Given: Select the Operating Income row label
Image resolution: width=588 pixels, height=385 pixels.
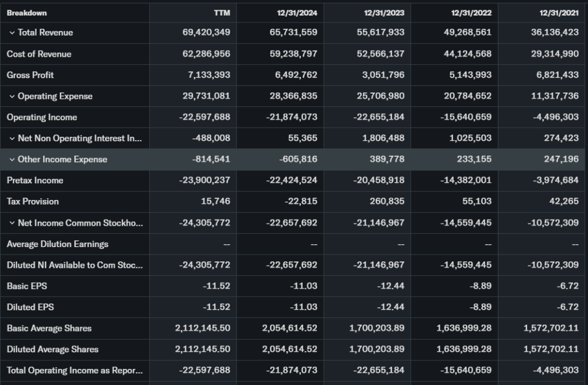Looking at the screenshot, I should [42, 117].
